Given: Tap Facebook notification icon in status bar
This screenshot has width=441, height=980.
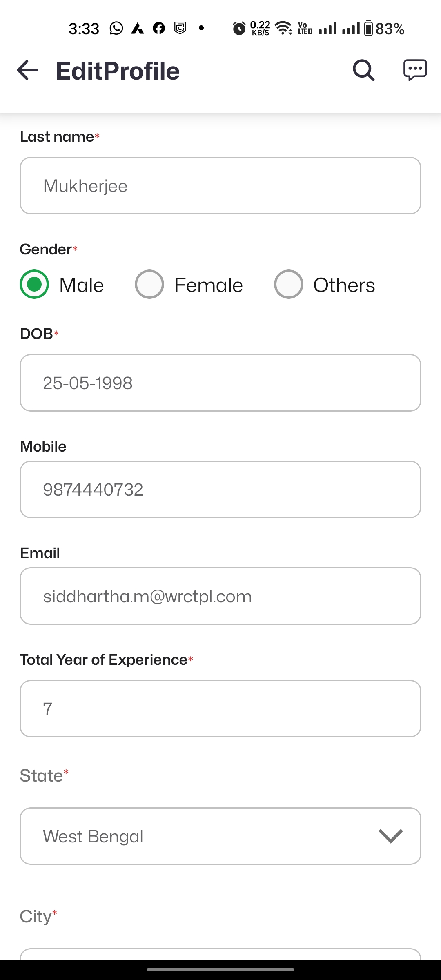Looking at the screenshot, I should point(159,28).
